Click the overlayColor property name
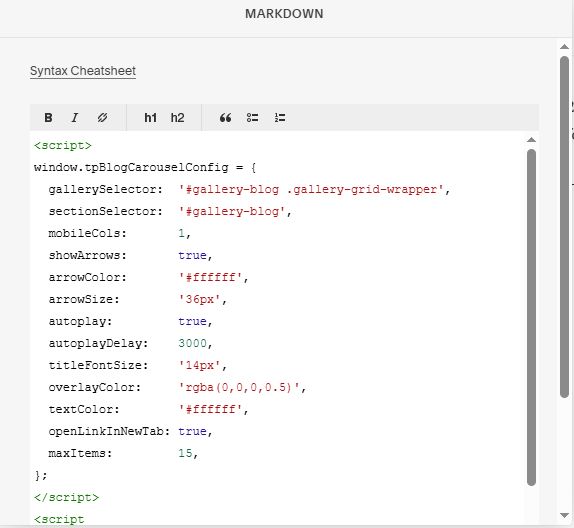574x528 pixels. (x=94, y=387)
